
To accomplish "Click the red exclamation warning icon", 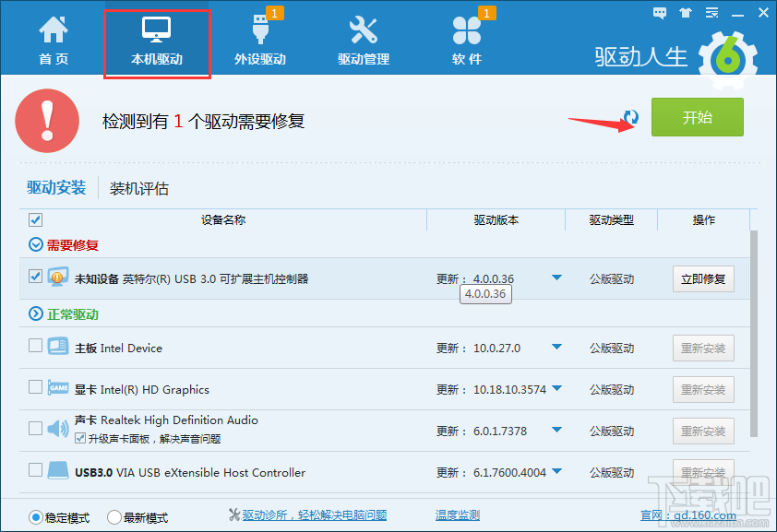I will pos(47,121).
